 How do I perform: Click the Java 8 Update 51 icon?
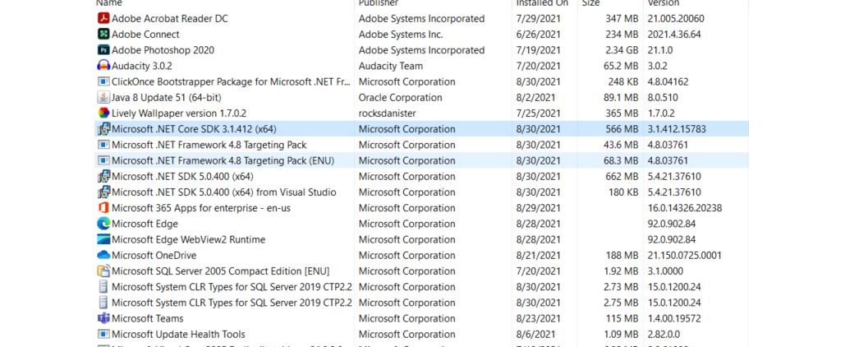pos(103,98)
